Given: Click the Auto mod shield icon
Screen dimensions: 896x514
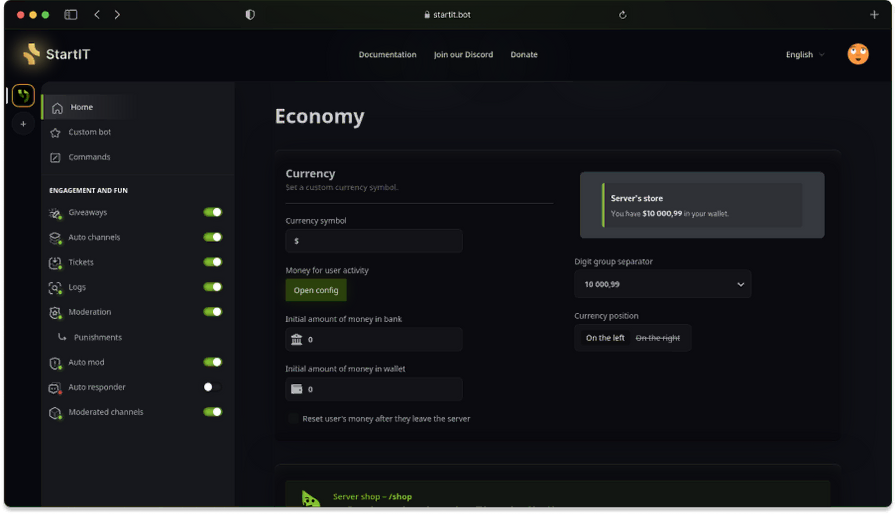Looking at the screenshot, I should (x=55, y=363).
